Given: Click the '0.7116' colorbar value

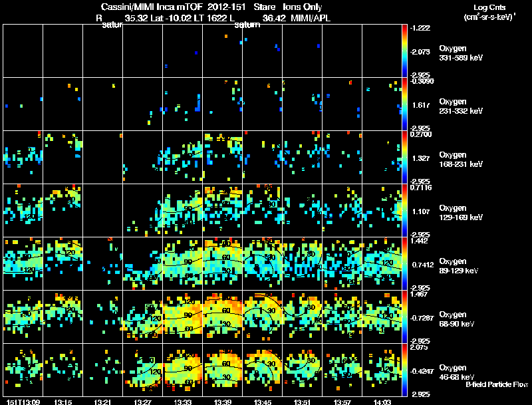Looking at the screenshot, I should point(421,188).
